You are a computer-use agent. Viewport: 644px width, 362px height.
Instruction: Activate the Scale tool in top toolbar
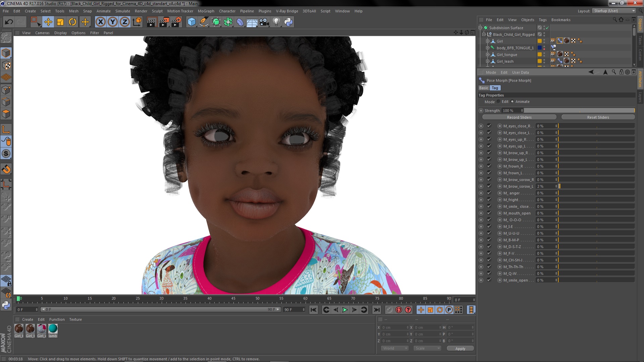(60, 22)
